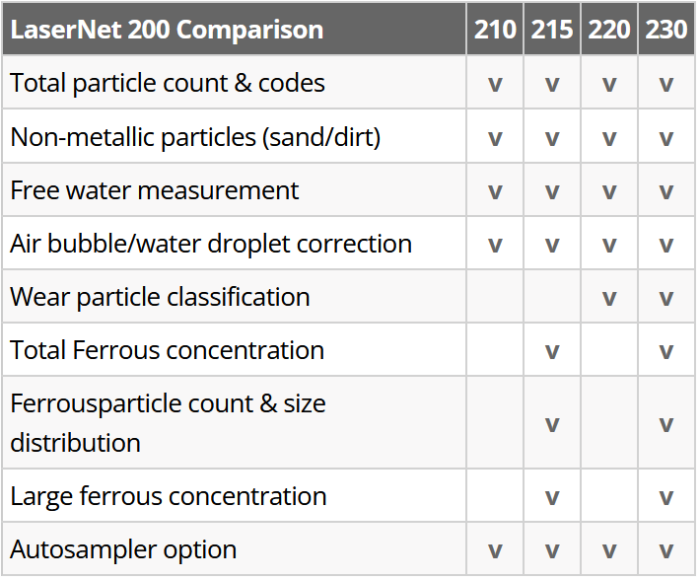Click the Autosampler option row label
The height and width of the screenshot is (580, 700).
pyautogui.click(x=124, y=550)
